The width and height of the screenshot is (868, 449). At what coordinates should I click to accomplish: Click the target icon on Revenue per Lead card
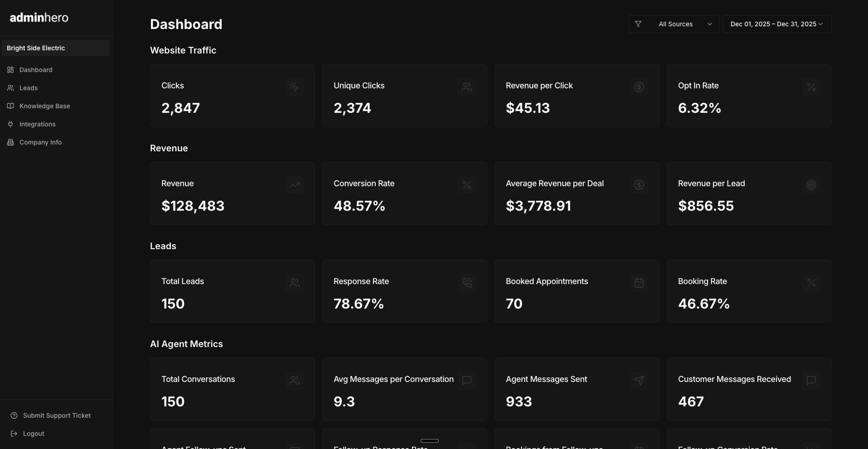[811, 184]
